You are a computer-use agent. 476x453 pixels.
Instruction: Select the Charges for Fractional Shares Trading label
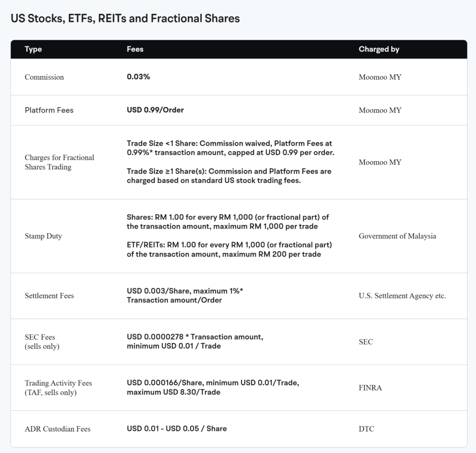click(59, 162)
